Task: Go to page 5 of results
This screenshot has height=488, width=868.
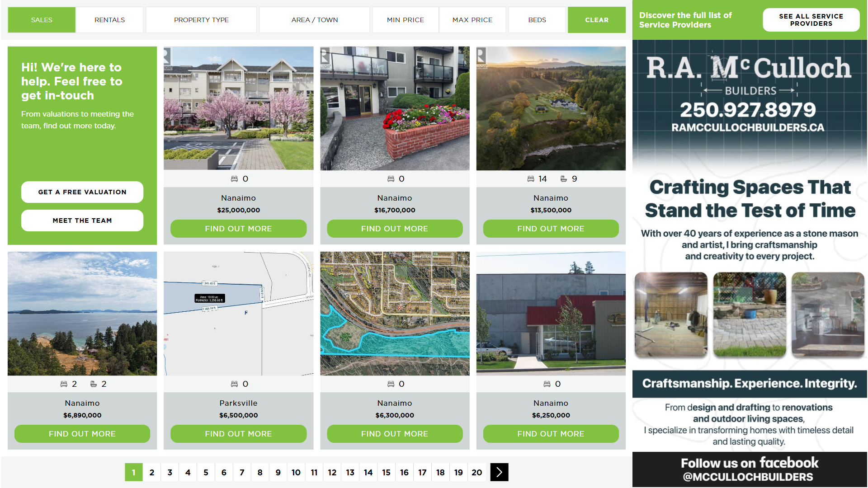Action: tap(206, 472)
